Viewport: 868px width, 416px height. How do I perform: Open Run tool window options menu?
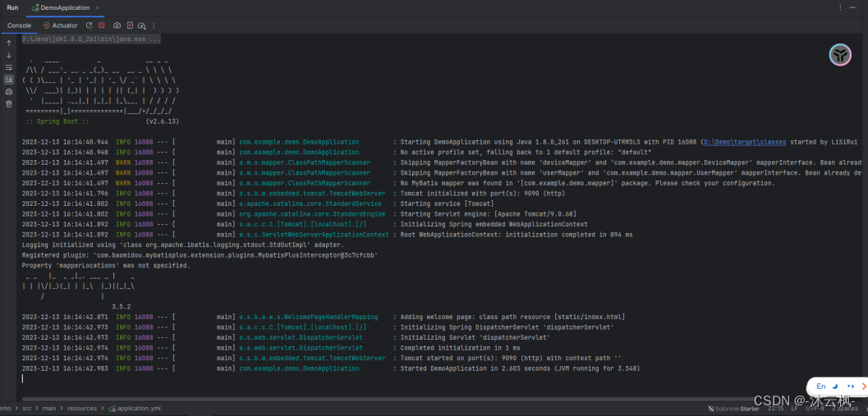pos(840,7)
